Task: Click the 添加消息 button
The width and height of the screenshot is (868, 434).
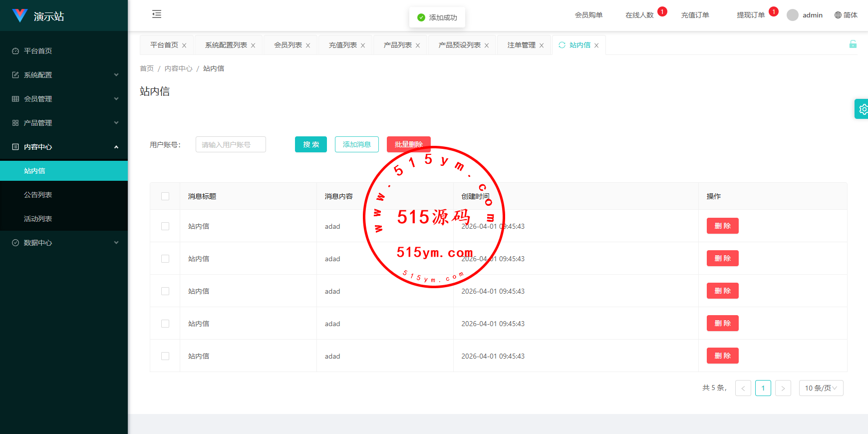Action: [x=356, y=144]
